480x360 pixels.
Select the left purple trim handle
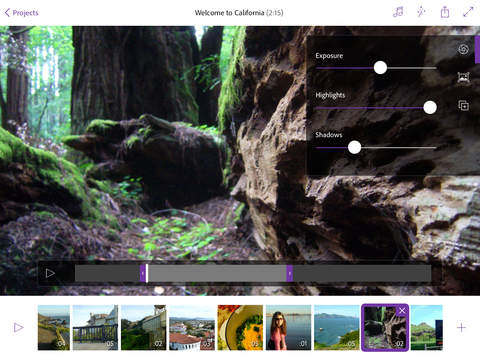click(x=143, y=273)
